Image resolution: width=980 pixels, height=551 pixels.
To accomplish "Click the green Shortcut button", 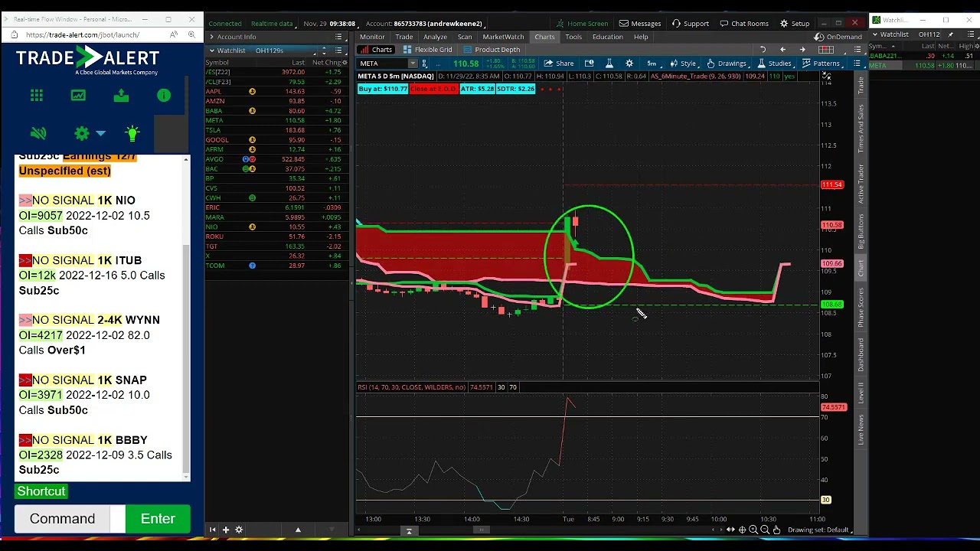I will (41, 491).
